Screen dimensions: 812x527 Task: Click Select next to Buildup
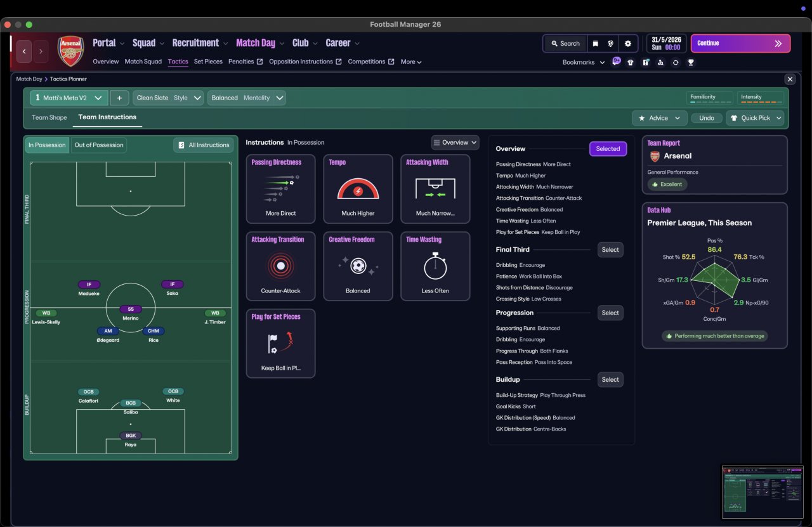(610, 380)
